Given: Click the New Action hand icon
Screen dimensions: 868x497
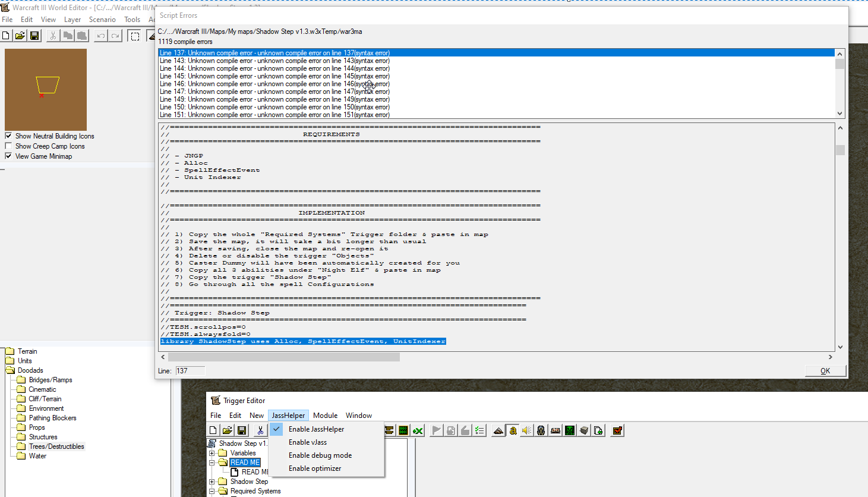Looking at the screenshot, I should 465,430.
